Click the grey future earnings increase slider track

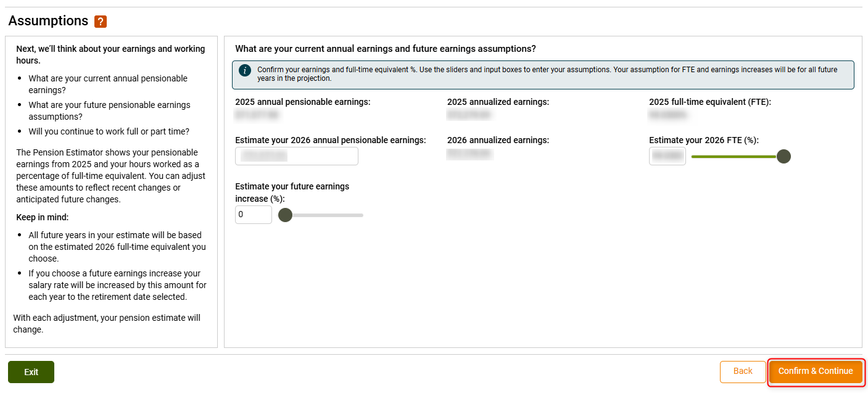(x=328, y=215)
